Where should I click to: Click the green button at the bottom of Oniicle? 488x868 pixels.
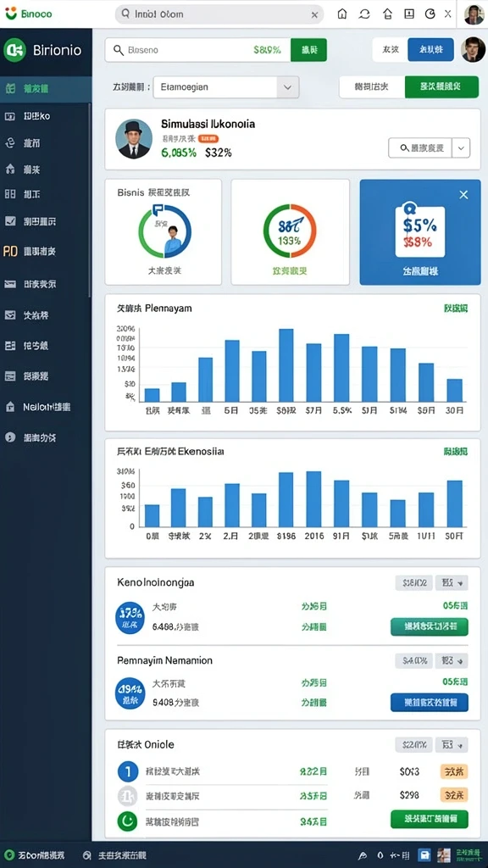pos(430,820)
